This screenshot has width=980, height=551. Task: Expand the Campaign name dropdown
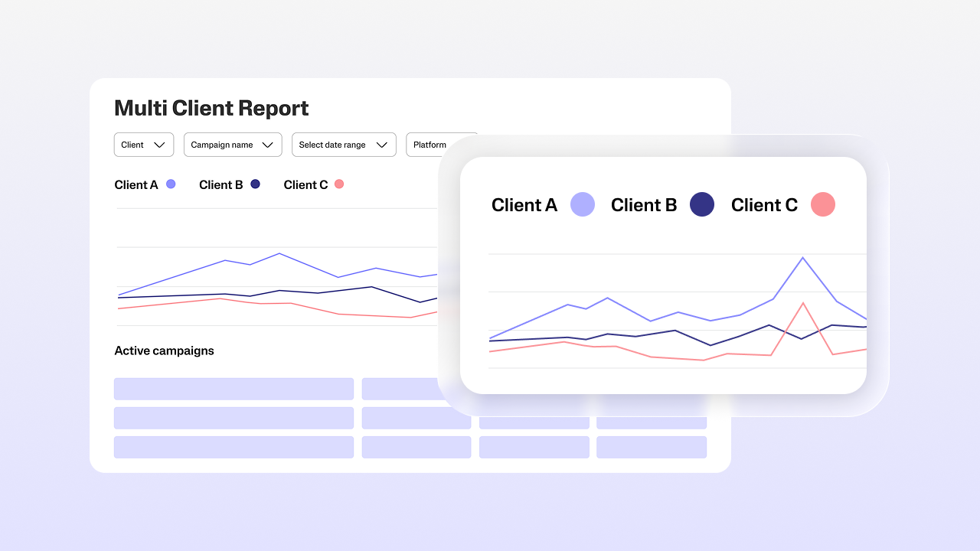[x=232, y=145]
